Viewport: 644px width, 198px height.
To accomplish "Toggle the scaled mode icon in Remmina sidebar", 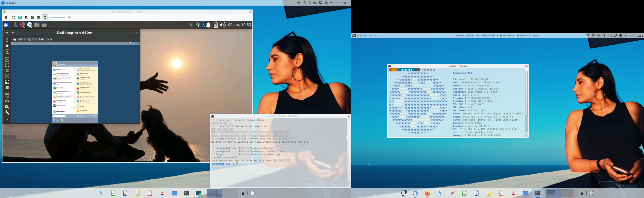I will (7, 82).
